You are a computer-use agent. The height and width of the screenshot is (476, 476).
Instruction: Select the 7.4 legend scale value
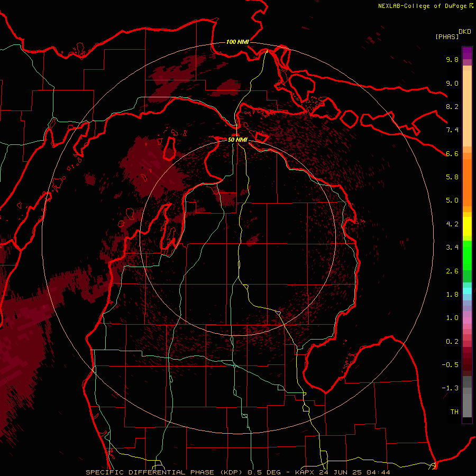tap(452, 130)
